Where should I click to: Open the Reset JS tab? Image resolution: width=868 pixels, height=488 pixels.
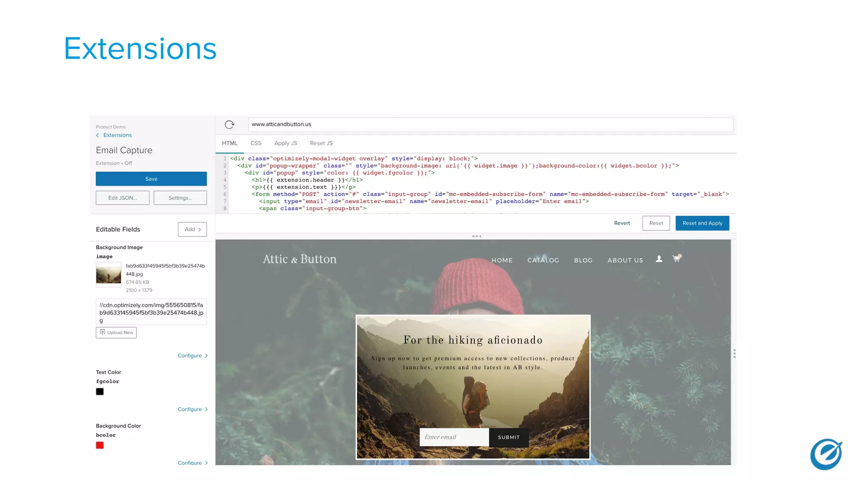321,143
